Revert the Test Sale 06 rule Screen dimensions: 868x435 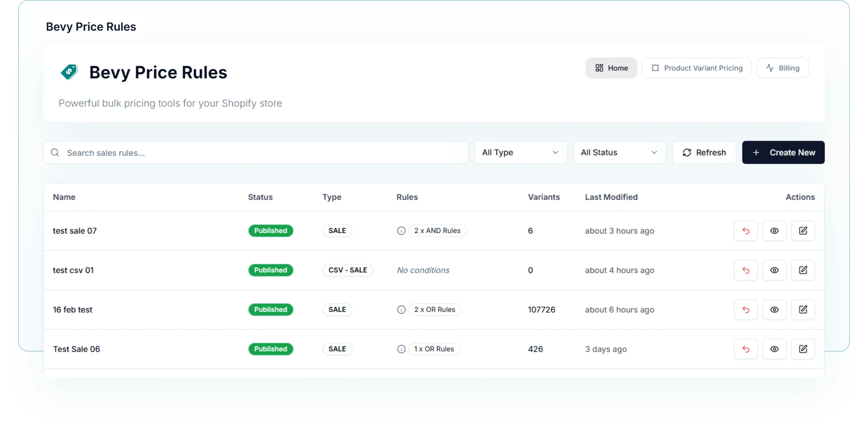click(745, 349)
